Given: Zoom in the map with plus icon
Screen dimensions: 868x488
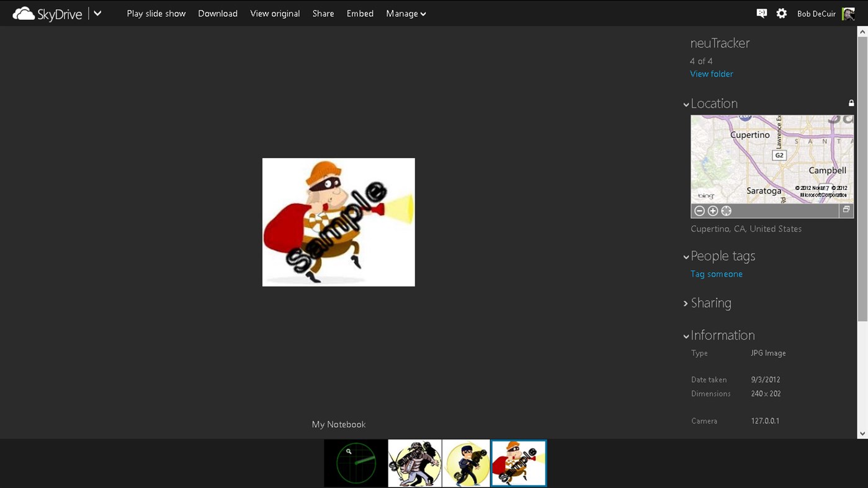Looking at the screenshot, I should tap(713, 211).
